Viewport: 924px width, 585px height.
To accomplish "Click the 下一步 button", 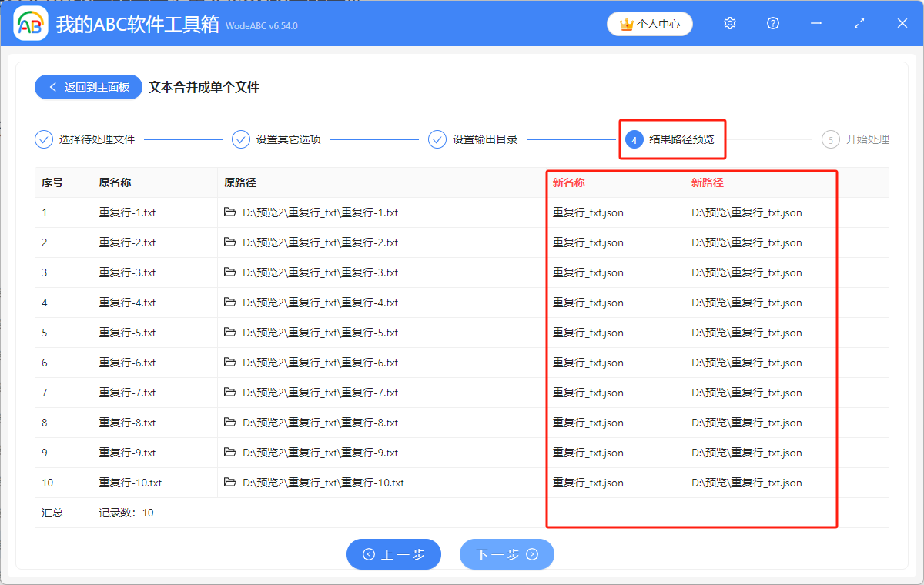I will [x=507, y=554].
